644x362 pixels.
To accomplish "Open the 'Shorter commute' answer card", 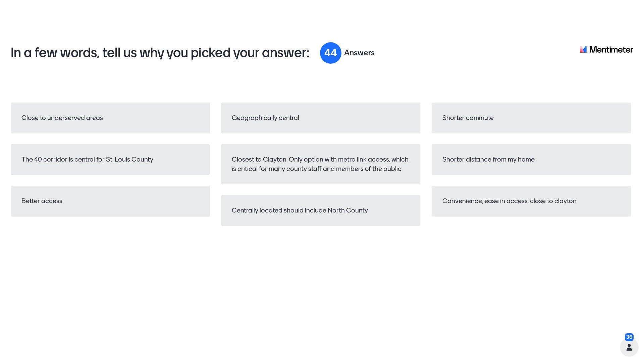I will [531, 118].
